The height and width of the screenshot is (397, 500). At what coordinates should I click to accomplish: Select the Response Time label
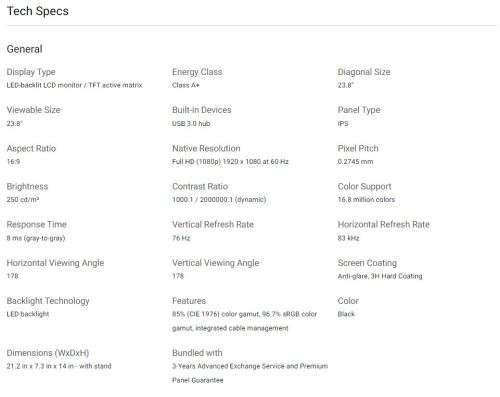click(x=37, y=225)
